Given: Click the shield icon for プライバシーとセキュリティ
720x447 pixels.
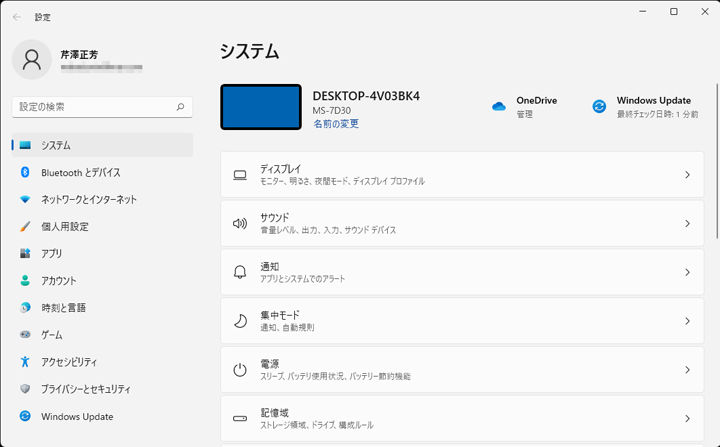Looking at the screenshot, I should click(25, 389).
